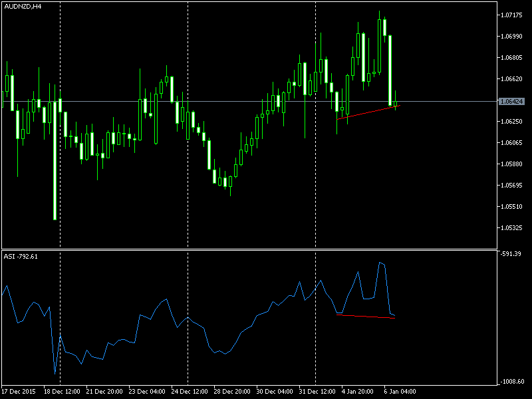Click the 1.05880 price axis label
The height and width of the screenshot is (399, 532).
[511, 164]
